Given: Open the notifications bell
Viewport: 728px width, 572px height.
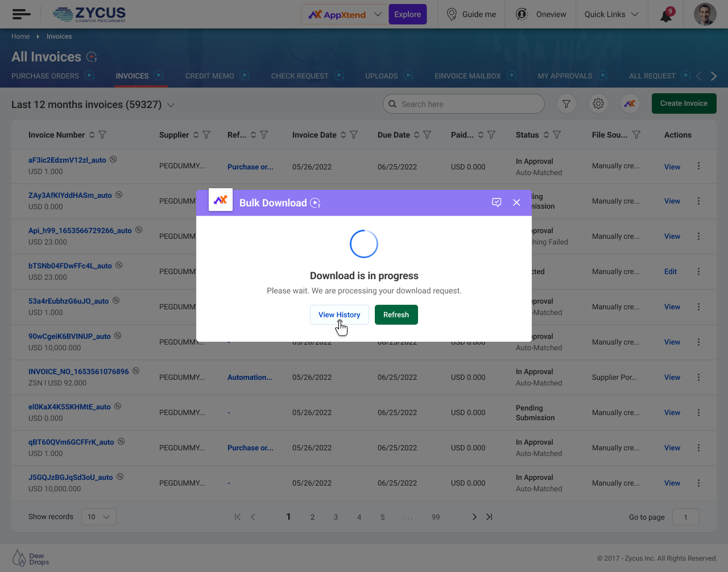Looking at the screenshot, I should pyautogui.click(x=665, y=15).
